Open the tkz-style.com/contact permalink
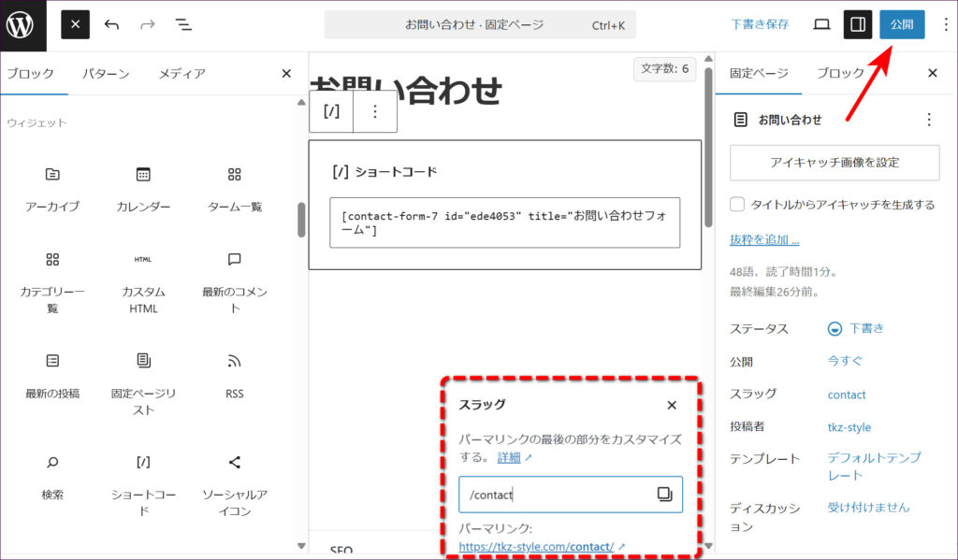The height and width of the screenshot is (560, 958). [536, 547]
